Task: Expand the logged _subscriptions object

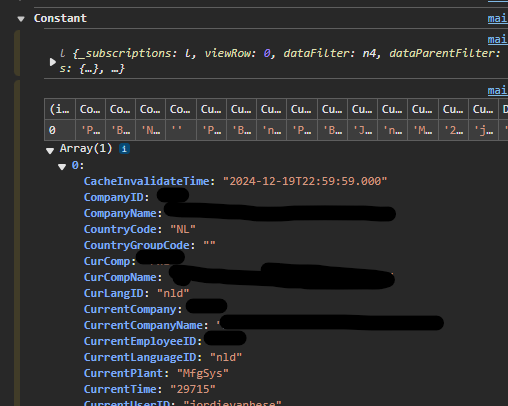Action: pos(52,62)
